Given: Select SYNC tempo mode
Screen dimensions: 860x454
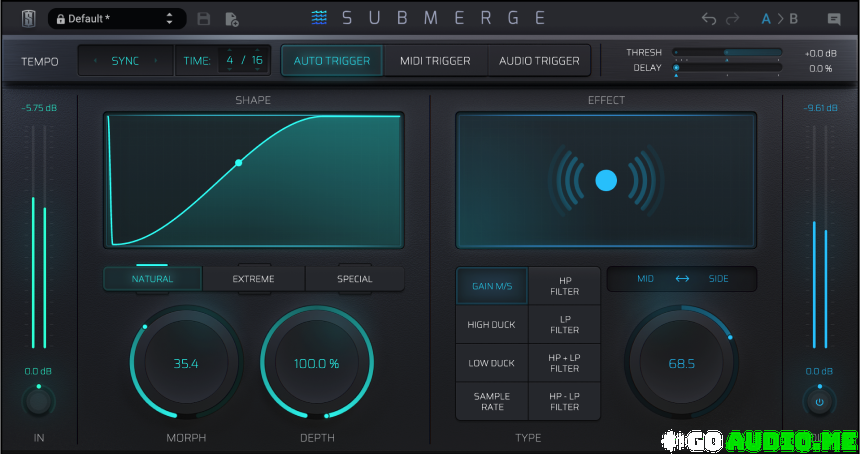Looking at the screenshot, I should [x=126, y=61].
